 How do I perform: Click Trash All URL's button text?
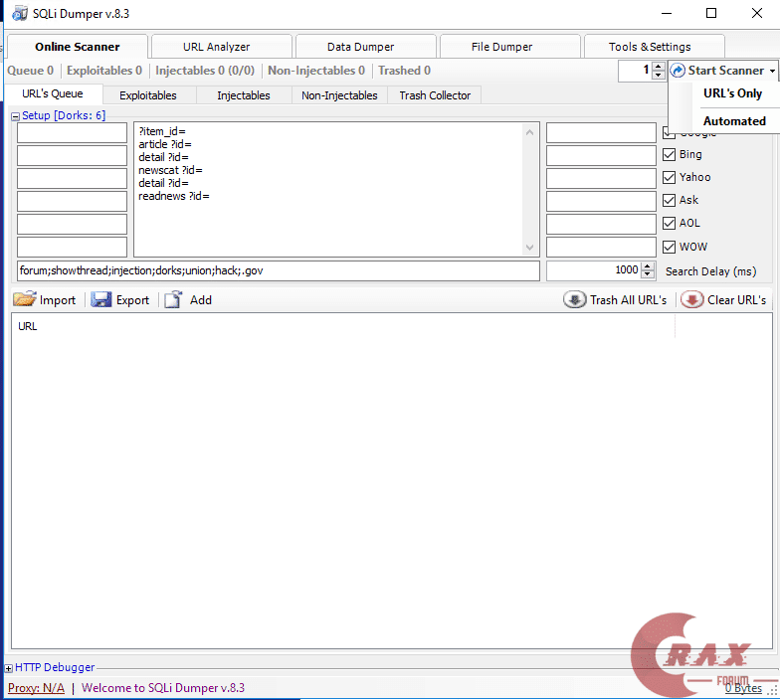click(x=629, y=300)
